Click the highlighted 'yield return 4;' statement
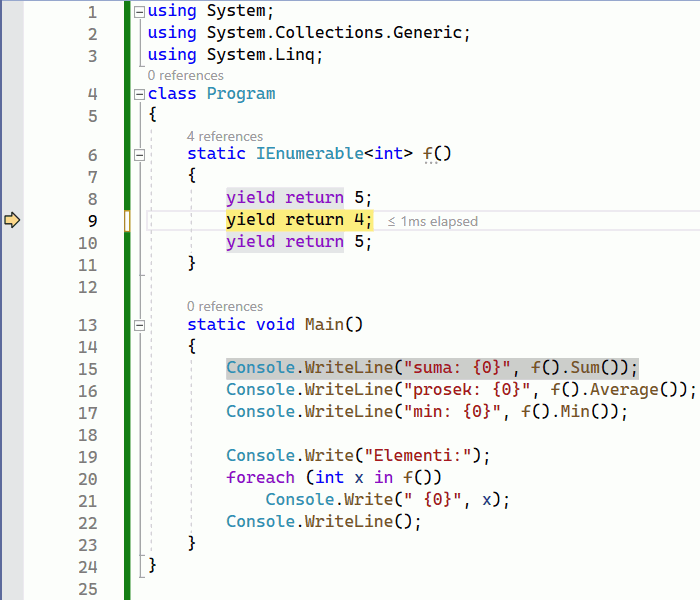The height and width of the screenshot is (600, 700). click(299, 220)
